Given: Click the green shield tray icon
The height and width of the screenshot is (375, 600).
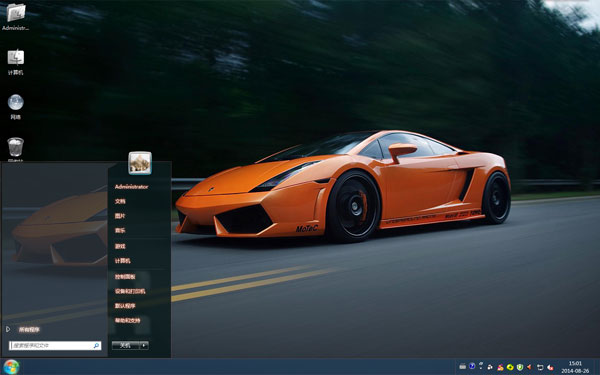Looking at the screenshot, I should 520,367.
